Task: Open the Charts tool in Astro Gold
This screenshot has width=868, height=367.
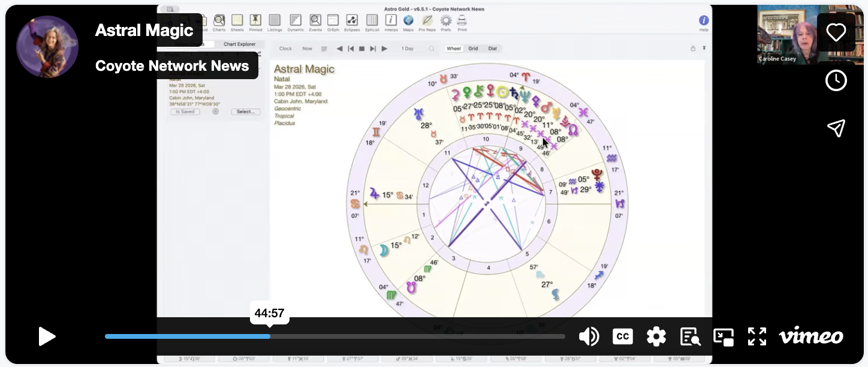Action: (x=219, y=21)
